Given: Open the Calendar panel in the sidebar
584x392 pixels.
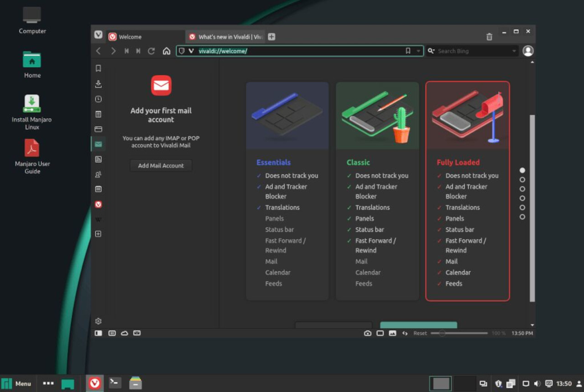Looking at the screenshot, I should pyautogui.click(x=98, y=189).
